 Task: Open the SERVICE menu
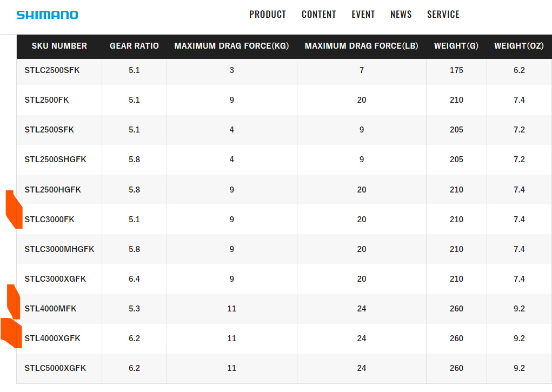[443, 15]
